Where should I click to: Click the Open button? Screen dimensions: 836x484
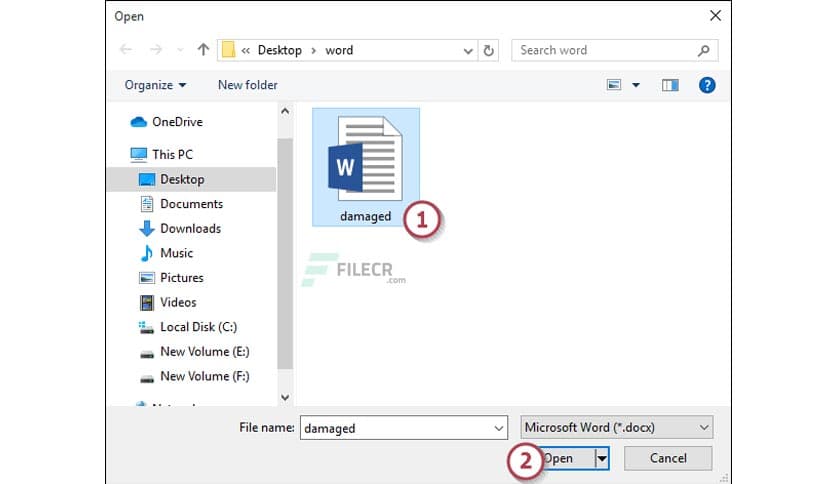(565, 458)
